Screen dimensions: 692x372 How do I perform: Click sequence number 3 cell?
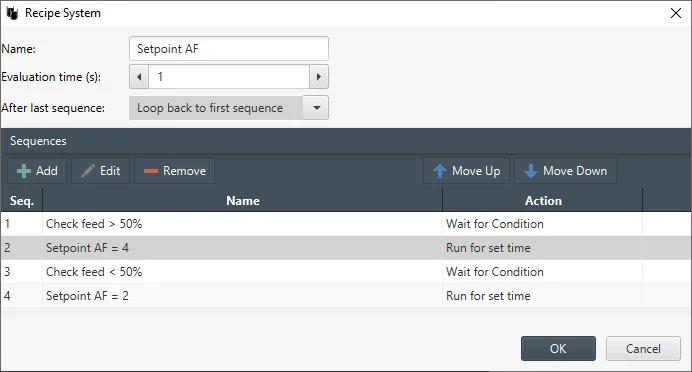[22, 271]
